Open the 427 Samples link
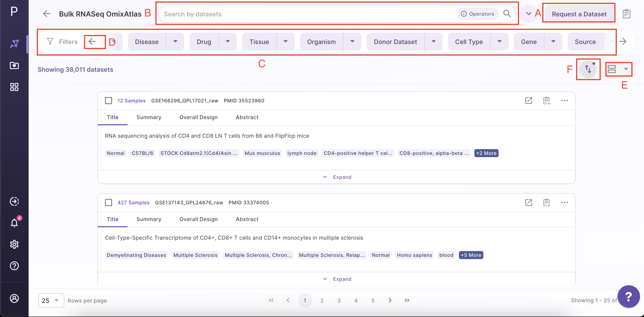The width and height of the screenshot is (644, 317). (134, 202)
